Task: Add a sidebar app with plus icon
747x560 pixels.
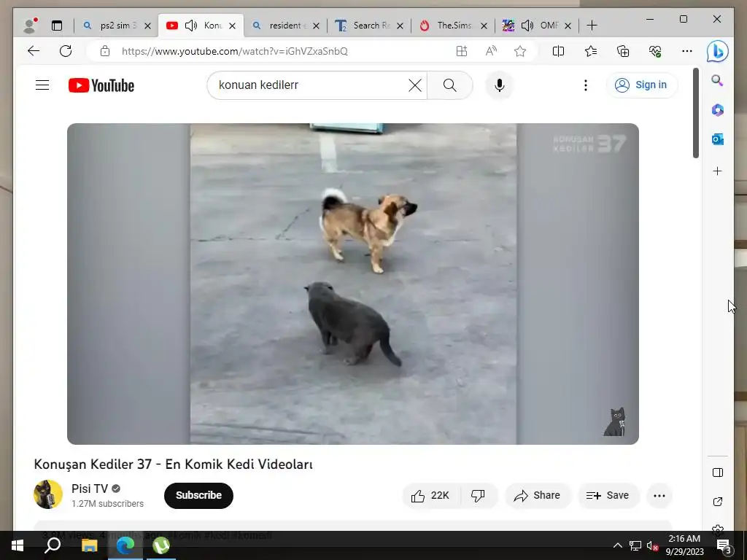Action: 718,171
